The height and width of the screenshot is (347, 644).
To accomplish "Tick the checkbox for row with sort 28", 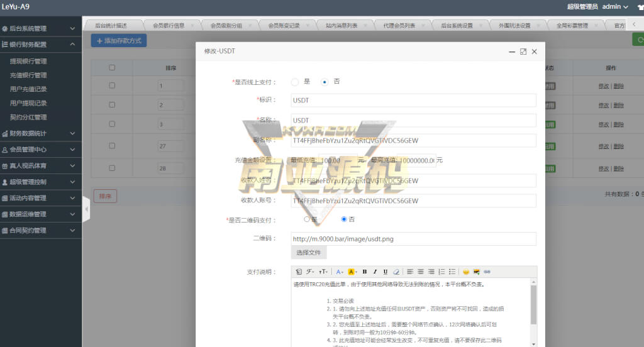I will tap(112, 168).
